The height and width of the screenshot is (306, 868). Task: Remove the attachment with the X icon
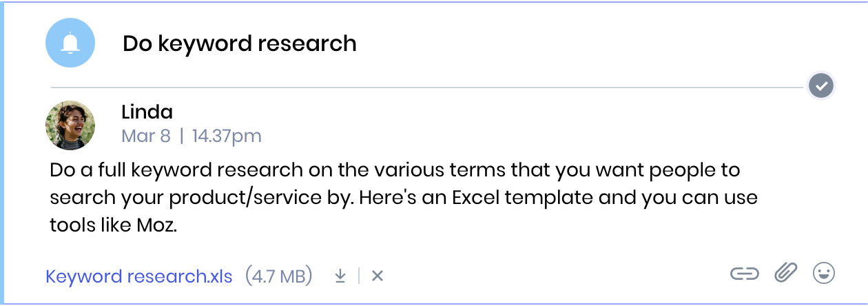point(377,276)
